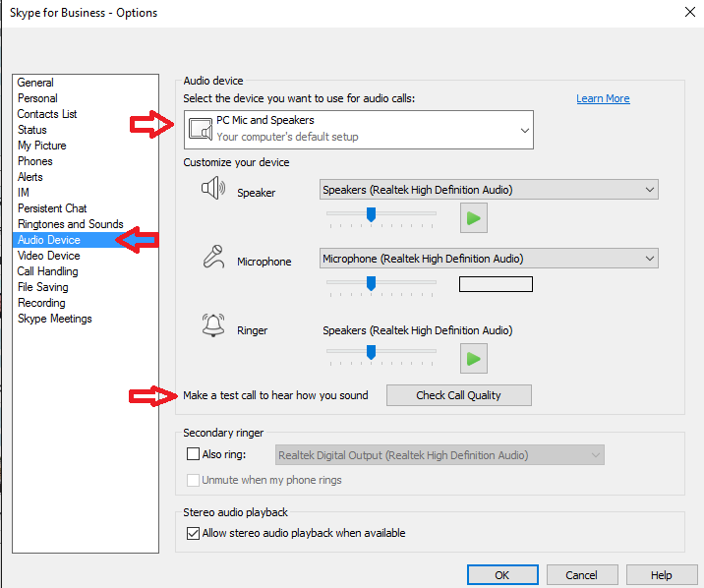Click the Microphone volume slider thumb
Screen dimensions: 704x588
371,283
